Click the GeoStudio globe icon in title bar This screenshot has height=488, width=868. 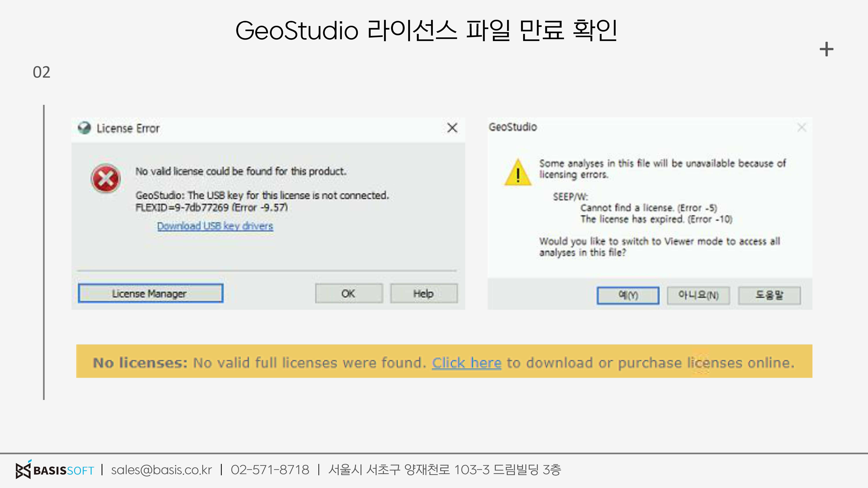(84, 128)
